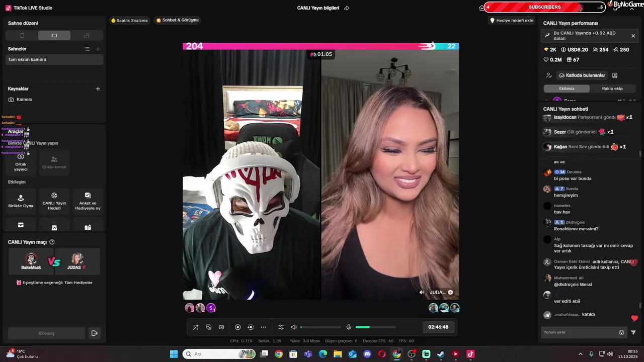Click the USD8.20 earnings stat
Viewport: 644px width, 362px height.
click(574, 50)
